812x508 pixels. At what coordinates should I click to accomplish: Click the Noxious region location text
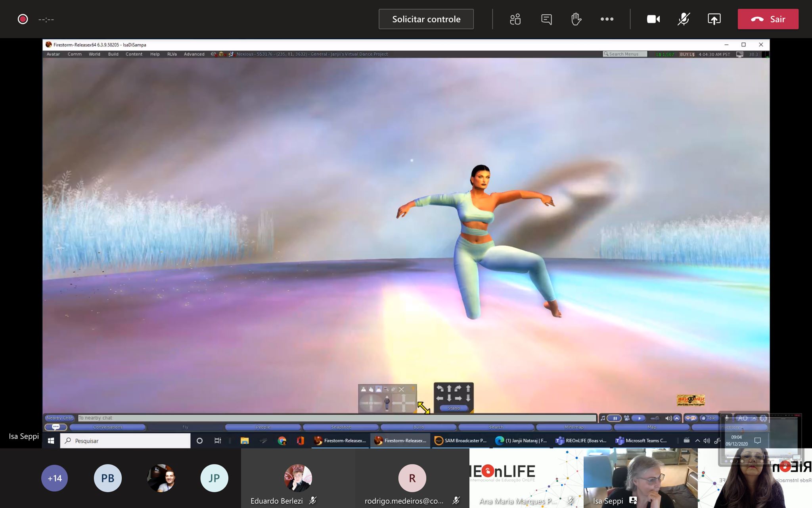(312, 54)
